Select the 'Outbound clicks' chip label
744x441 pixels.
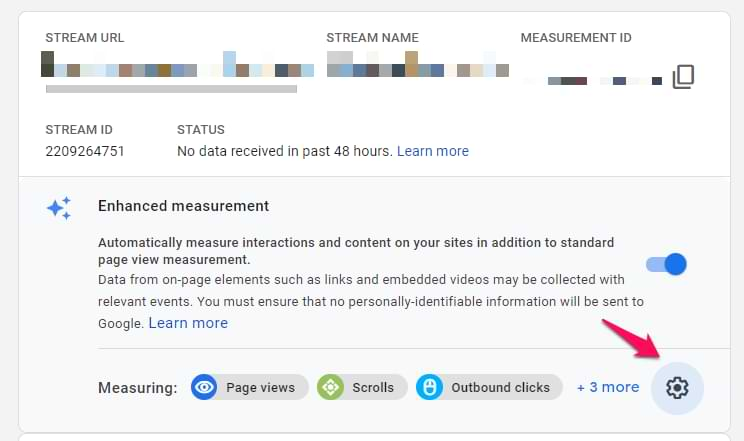point(500,387)
